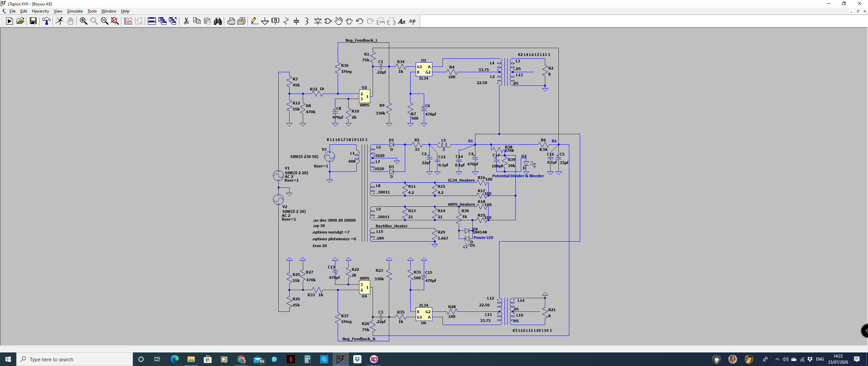This screenshot has width=868, height=366.
Task: Open the Edit menu
Action: pos(24,11)
